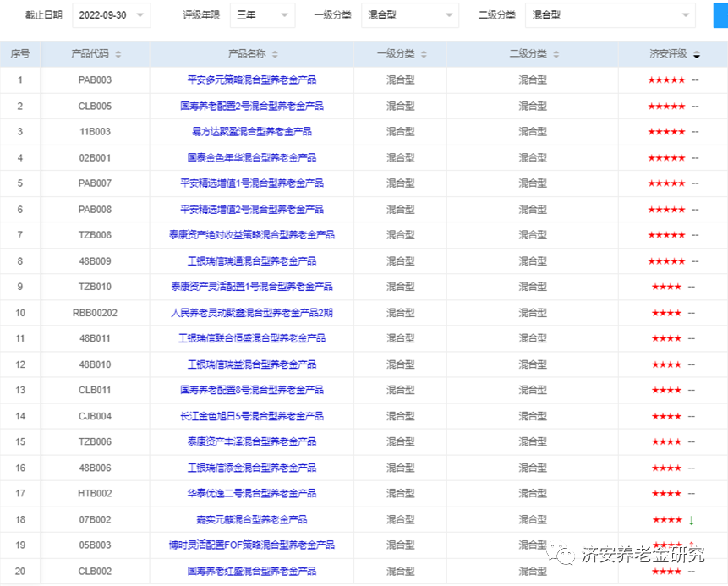Screen dimensions: 728x586
Task: Select product code TZB006
Action: (95, 441)
